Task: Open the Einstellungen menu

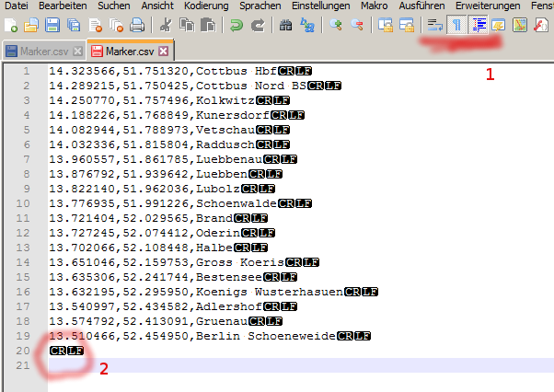Action: click(x=321, y=6)
